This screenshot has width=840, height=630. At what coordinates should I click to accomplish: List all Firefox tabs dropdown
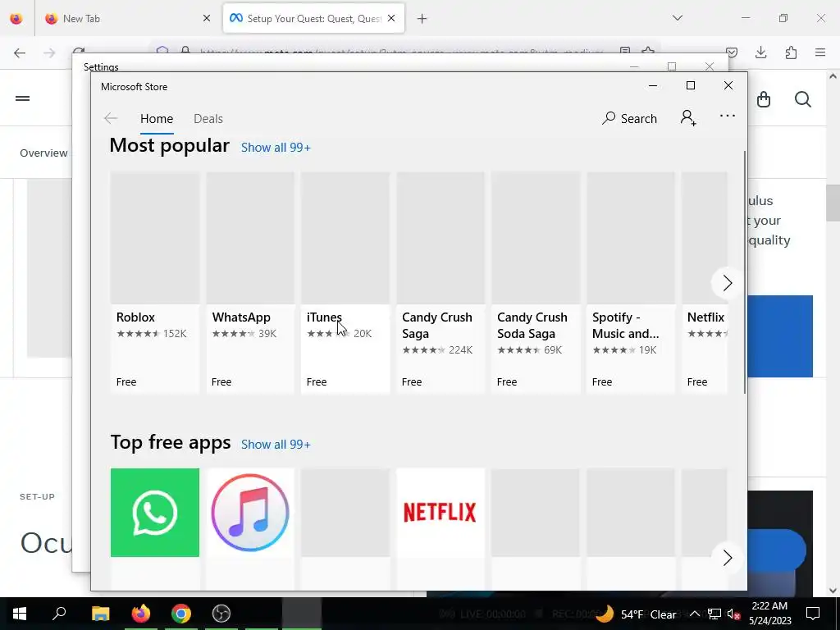tap(678, 18)
